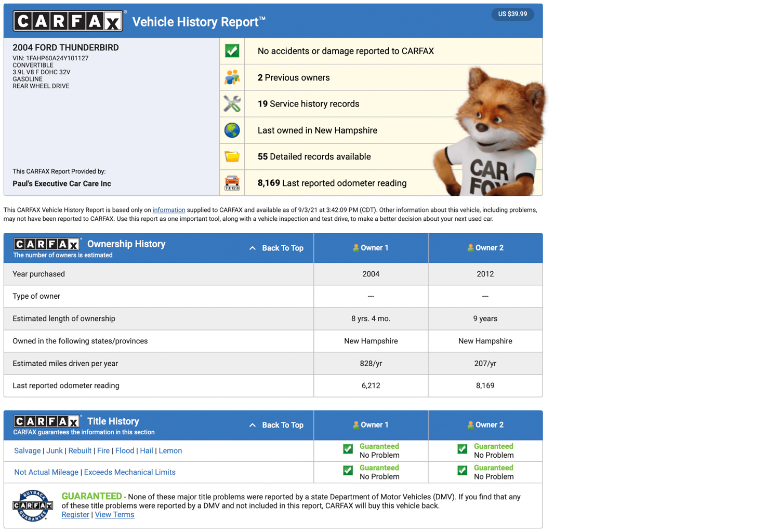Click the Owner 2 column header in Ownership History
The height and width of the screenshot is (532, 779).
(x=485, y=248)
